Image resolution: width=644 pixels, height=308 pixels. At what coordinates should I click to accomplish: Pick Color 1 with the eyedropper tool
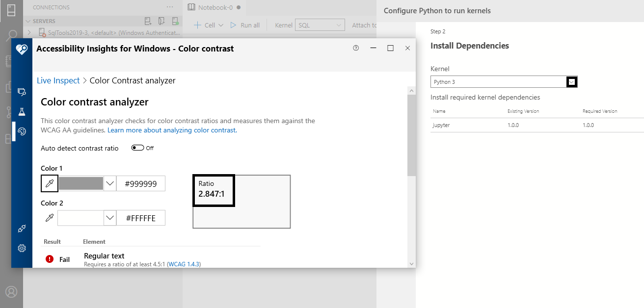[49, 183]
